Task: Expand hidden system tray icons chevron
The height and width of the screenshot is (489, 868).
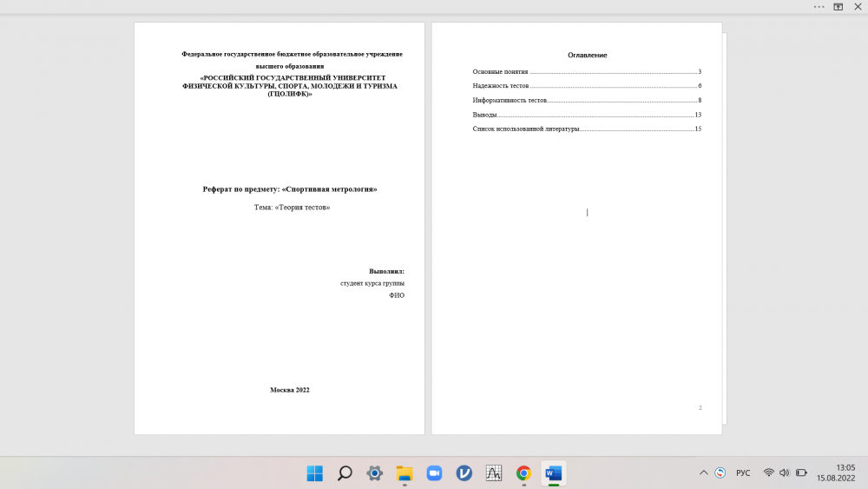Action: tap(704, 472)
